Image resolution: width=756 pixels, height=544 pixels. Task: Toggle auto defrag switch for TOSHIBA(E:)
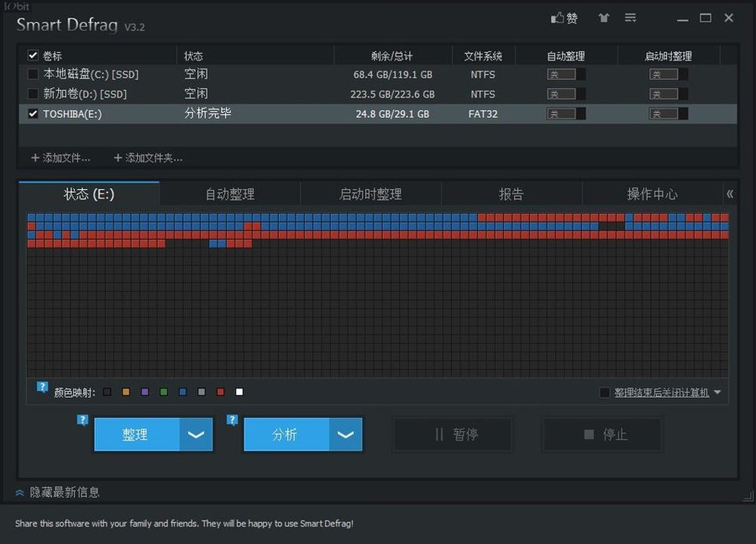(566, 114)
